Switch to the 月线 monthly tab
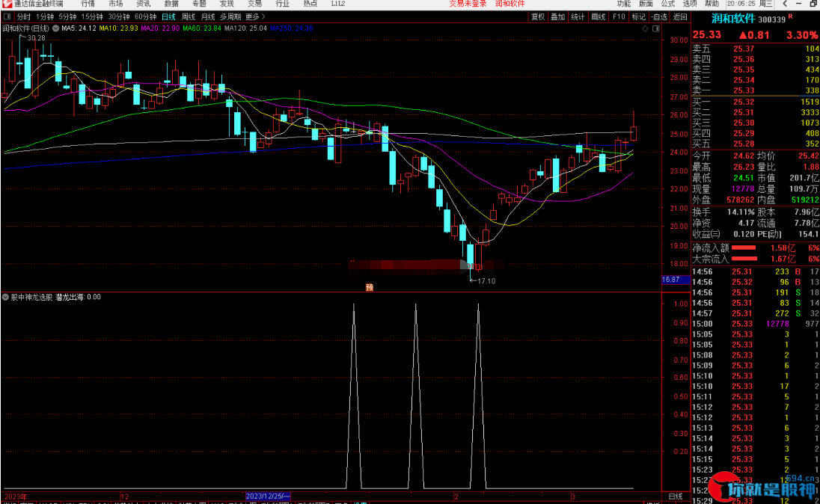This screenshot has width=820, height=504. click(x=208, y=16)
